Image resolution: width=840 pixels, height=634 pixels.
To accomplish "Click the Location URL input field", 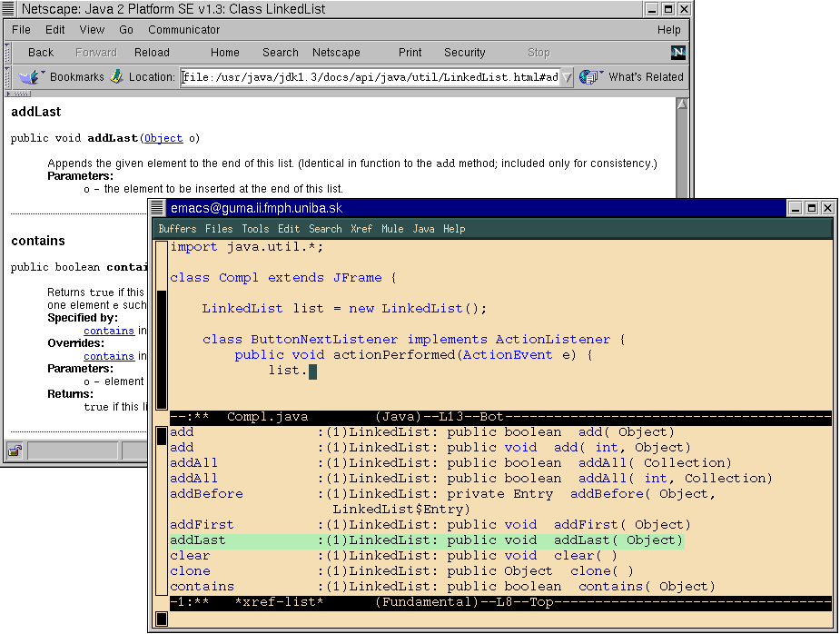I will (371, 77).
